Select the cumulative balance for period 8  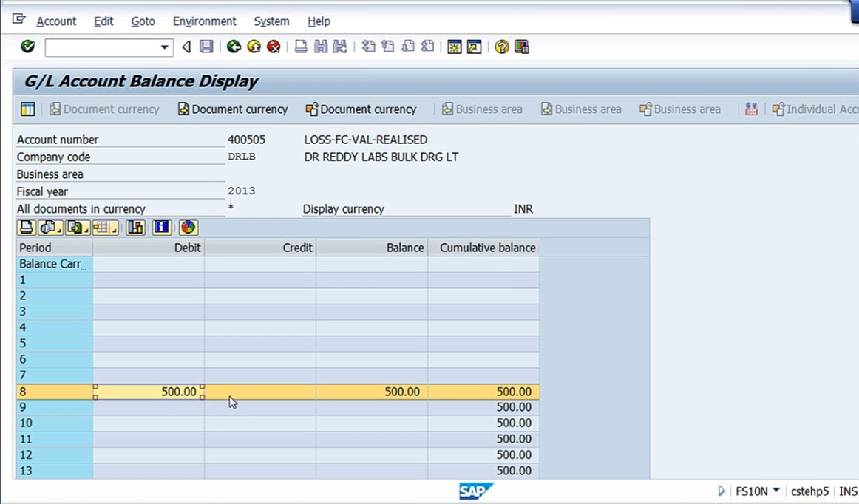point(483,392)
